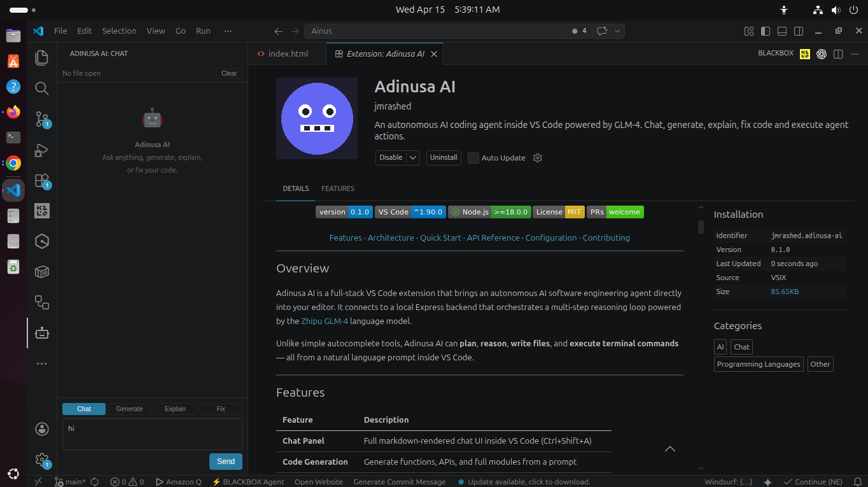The image size is (868, 487).
Task: Click the BLACKBOX Agent status bar entry
Action: tap(248, 482)
